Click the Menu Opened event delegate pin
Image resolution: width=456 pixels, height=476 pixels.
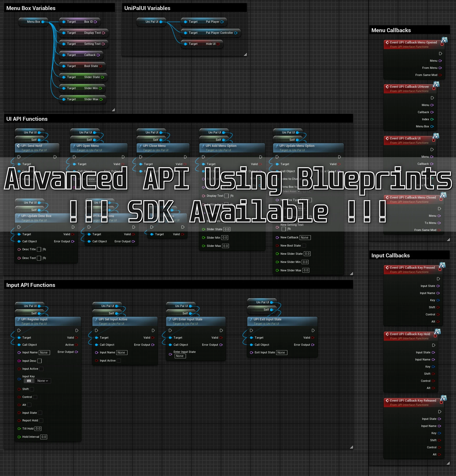pyautogui.click(x=442, y=44)
